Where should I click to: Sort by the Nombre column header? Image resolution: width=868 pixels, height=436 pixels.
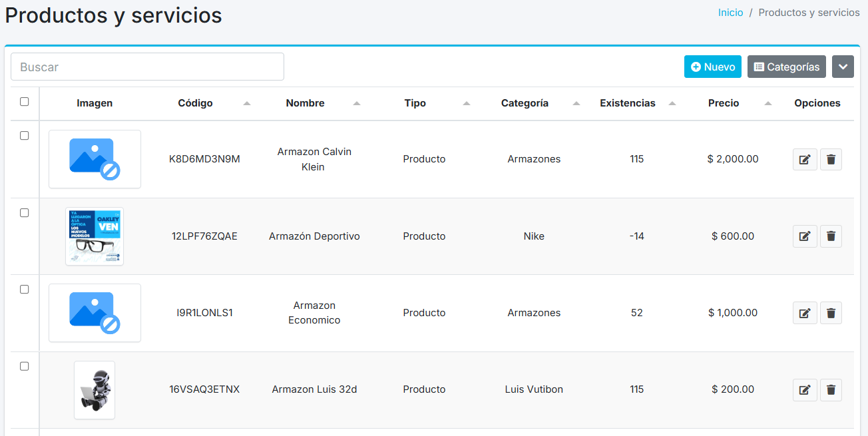coord(305,103)
